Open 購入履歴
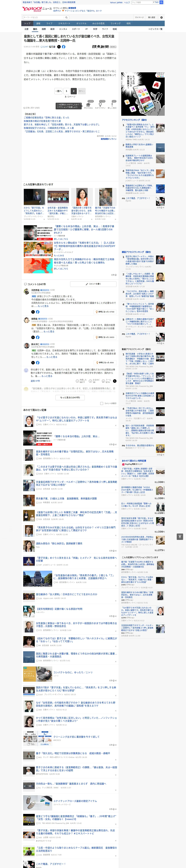 (152, 18)
